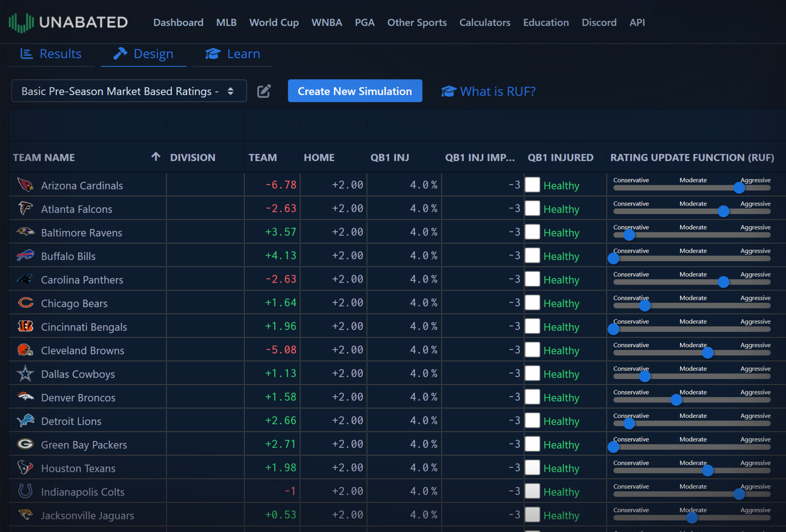Screen dimensions: 786x532
Task: Click the graduation cap icon beside What is RUF
Action: (449, 91)
